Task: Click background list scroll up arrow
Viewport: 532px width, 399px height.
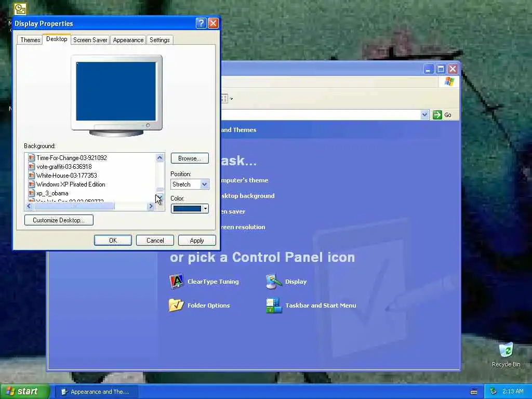Action: click(x=160, y=157)
